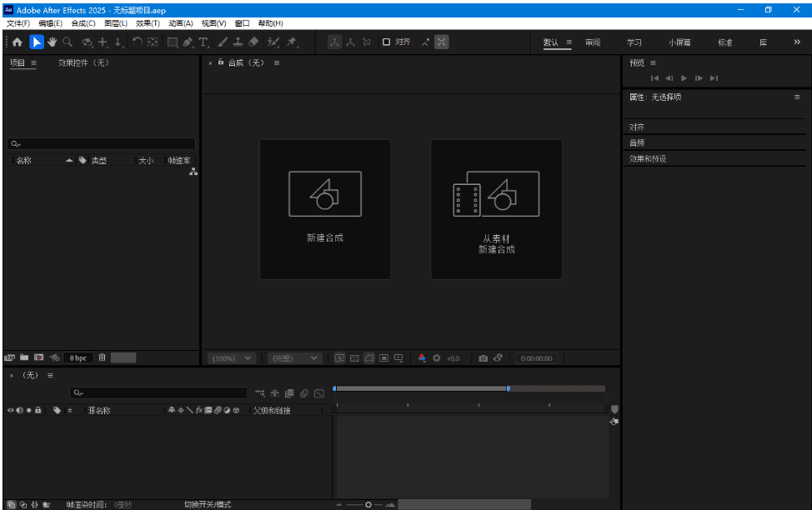Switch to the 库 workspace
Image resolution: width=812 pixels, height=510 pixels.
tap(764, 42)
